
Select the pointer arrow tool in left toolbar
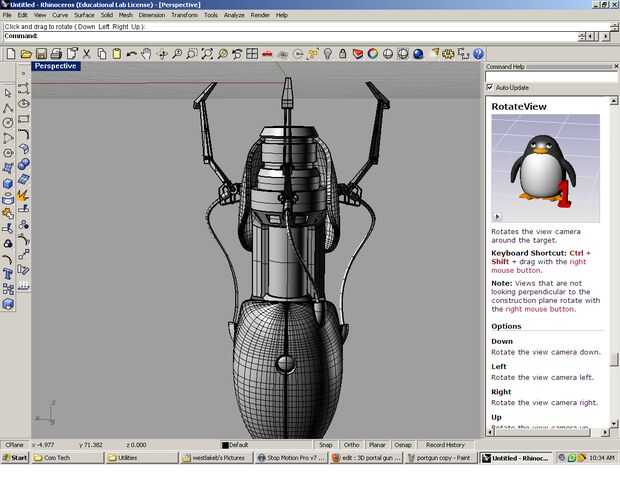tap(8, 91)
